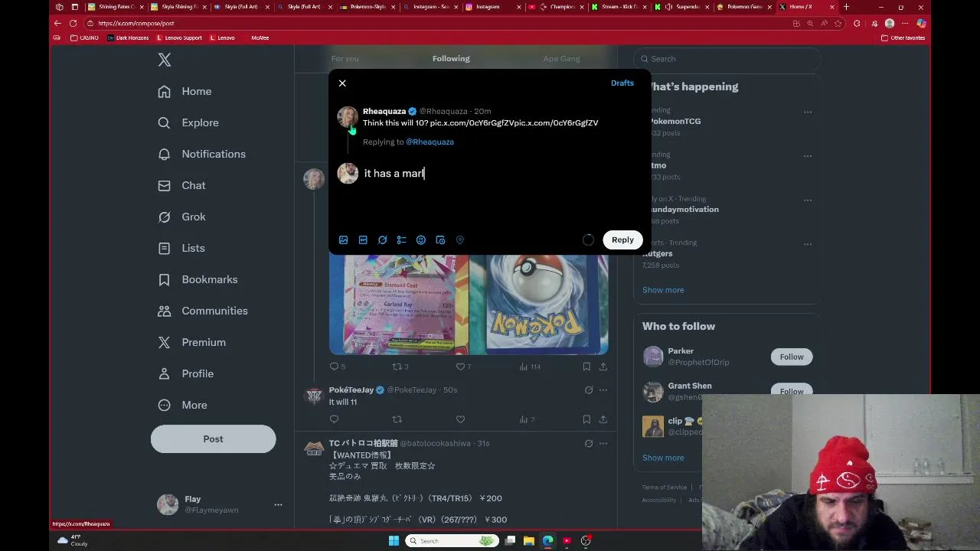Open File Explorer from the taskbar

528,540
